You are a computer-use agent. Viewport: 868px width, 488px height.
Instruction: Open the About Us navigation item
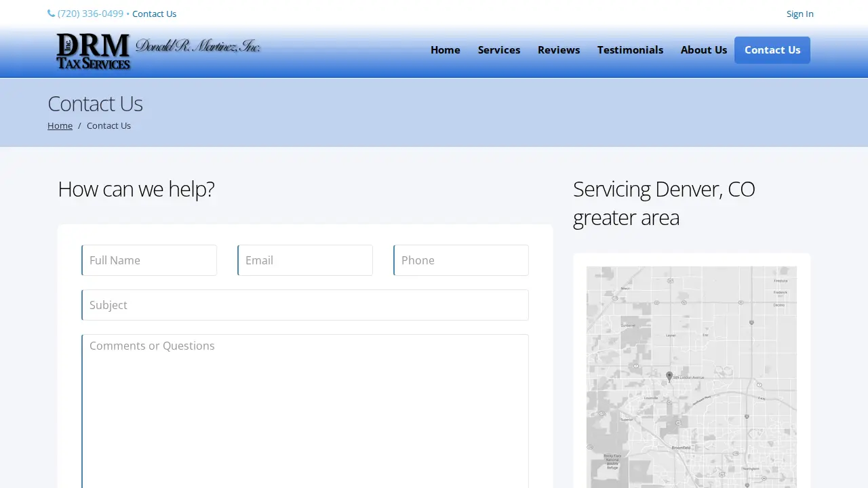[704, 50]
